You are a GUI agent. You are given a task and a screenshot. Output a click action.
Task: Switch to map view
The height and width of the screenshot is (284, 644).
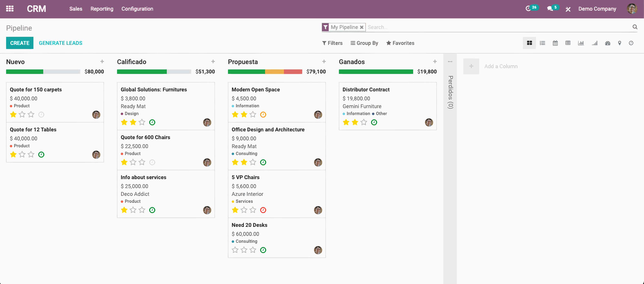pyautogui.click(x=620, y=43)
